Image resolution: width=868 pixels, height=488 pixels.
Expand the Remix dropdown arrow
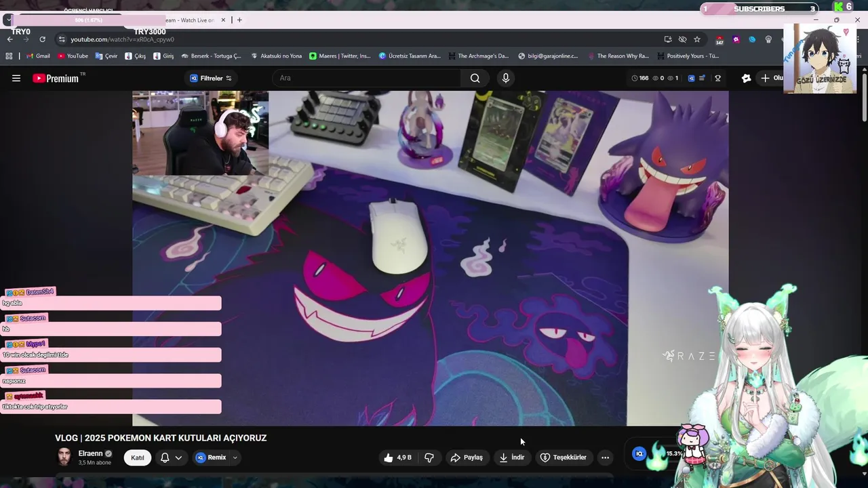click(x=235, y=457)
